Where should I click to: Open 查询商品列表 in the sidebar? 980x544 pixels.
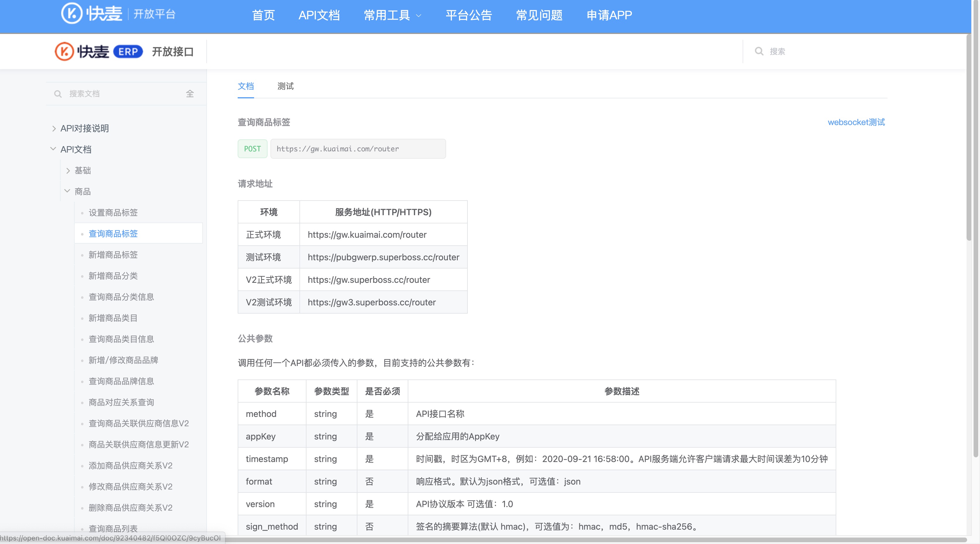click(113, 528)
